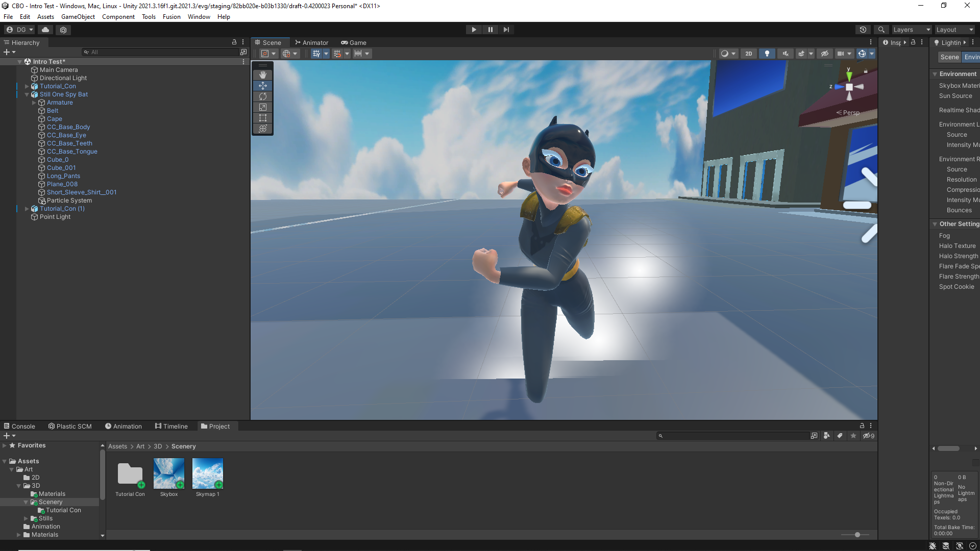Open tool handle position dropdown
The width and height of the screenshot is (980, 551).
(269, 54)
